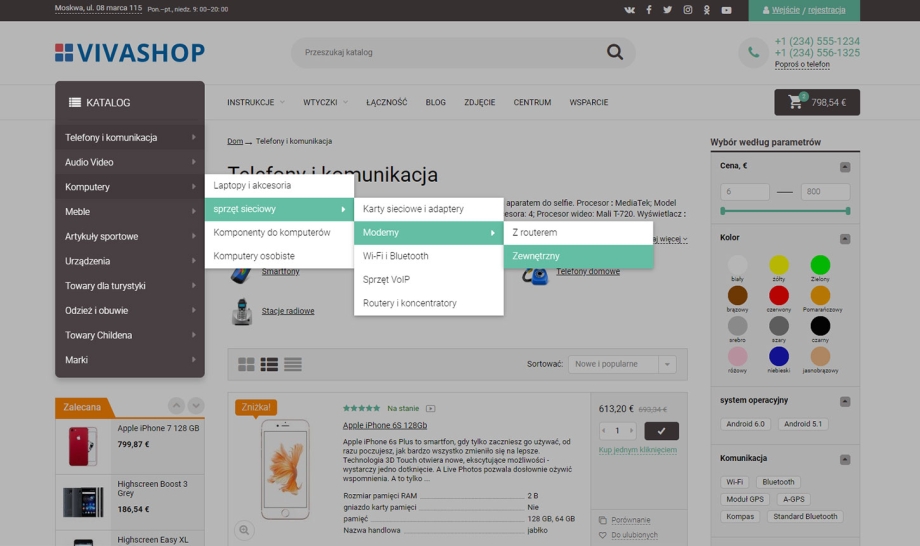The image size is (920, 546).
Task: Choose Wi-Fi i Bluetooth menu entry
Action: 396,256
